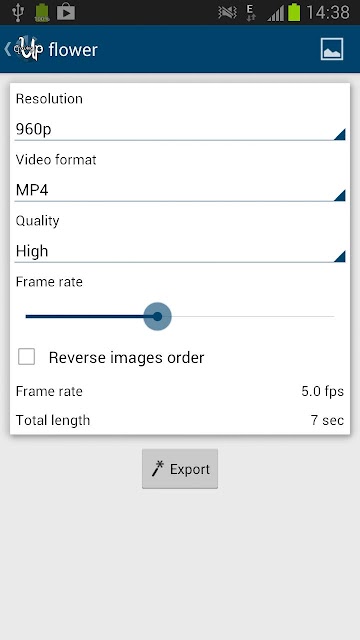
Task: Tap the back arrow next to app logo
Action: click(7, 49)
